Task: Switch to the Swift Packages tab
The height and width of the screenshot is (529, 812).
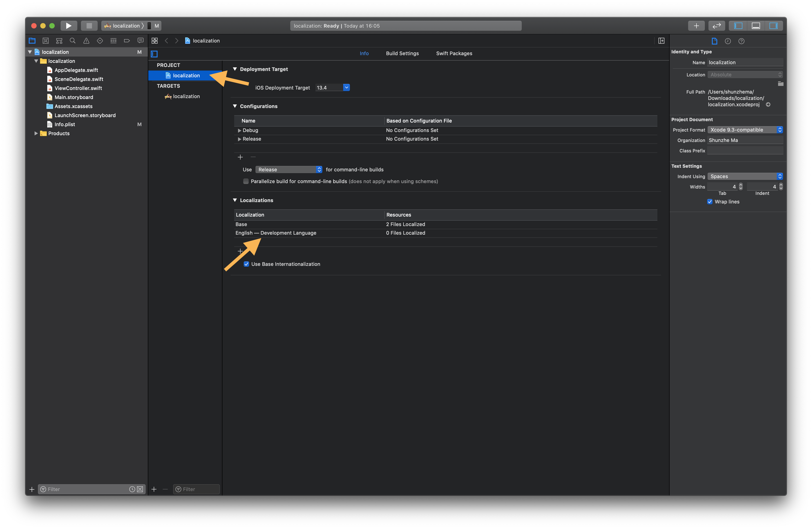Action: (454, 53)
